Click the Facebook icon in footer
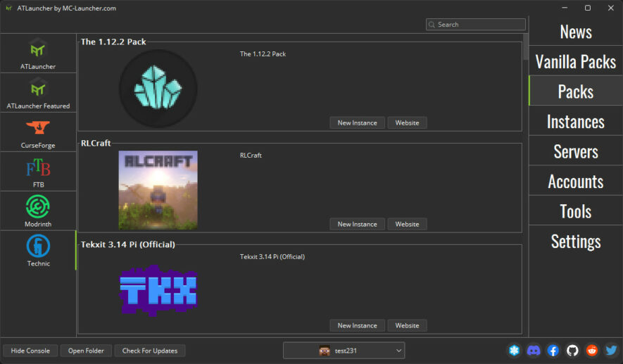The width and height of the screenshot is (623, 364). point(553,351)
